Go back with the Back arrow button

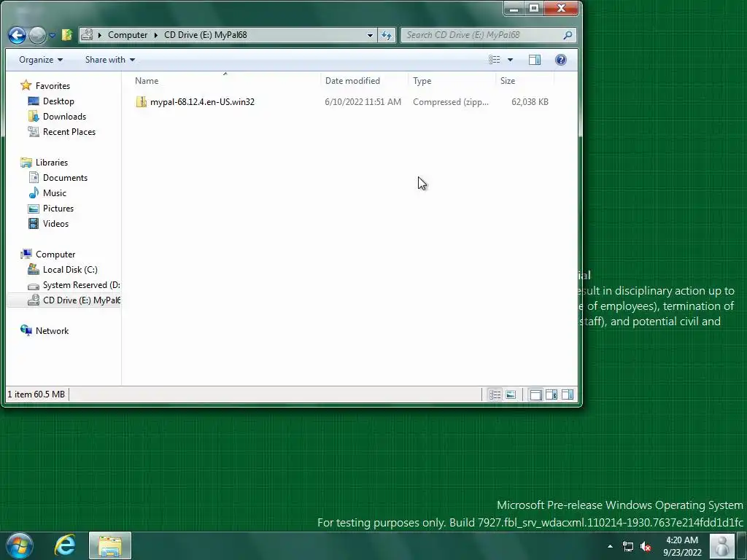coord(18,35)
